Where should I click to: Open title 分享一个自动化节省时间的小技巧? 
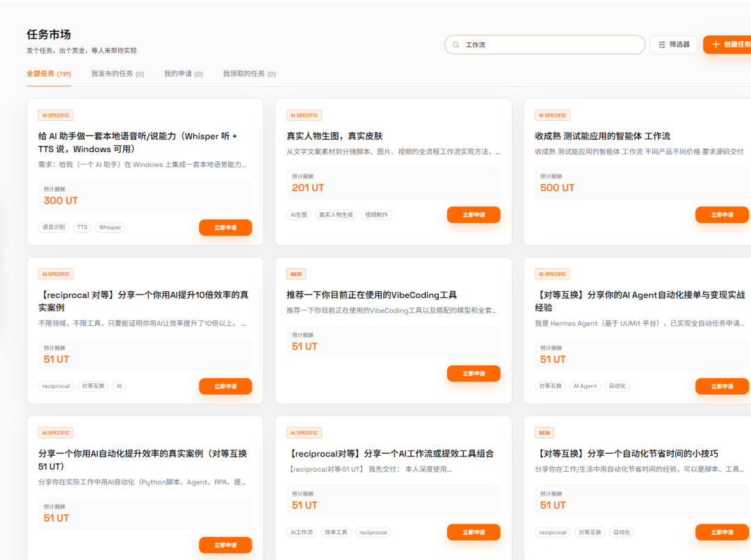click(627, 454)
